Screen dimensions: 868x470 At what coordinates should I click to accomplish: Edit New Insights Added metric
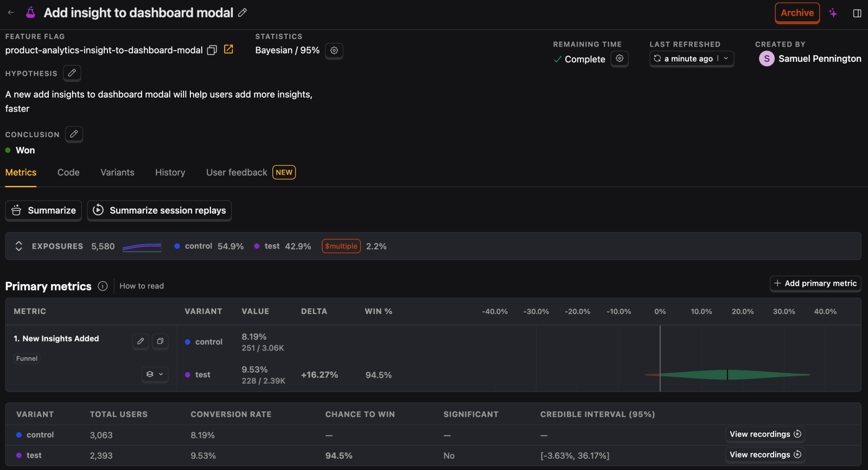[141, 341]
